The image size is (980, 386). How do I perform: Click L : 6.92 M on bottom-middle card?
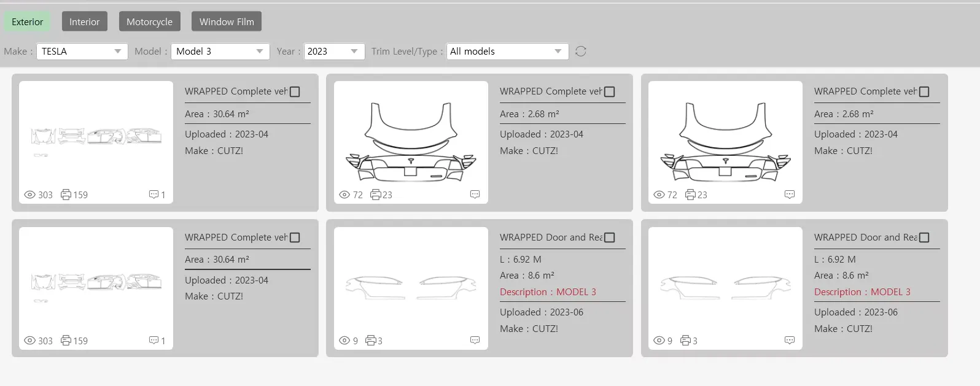(521, 260)
